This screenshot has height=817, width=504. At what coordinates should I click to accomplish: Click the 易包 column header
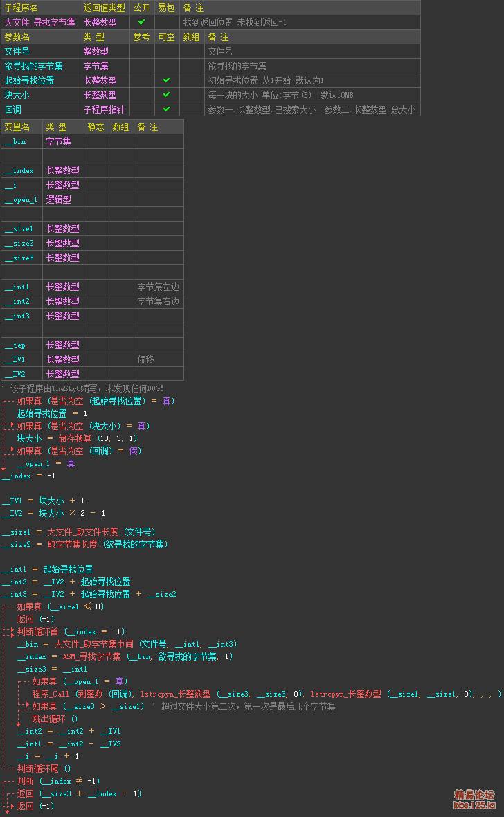point(166,8)
